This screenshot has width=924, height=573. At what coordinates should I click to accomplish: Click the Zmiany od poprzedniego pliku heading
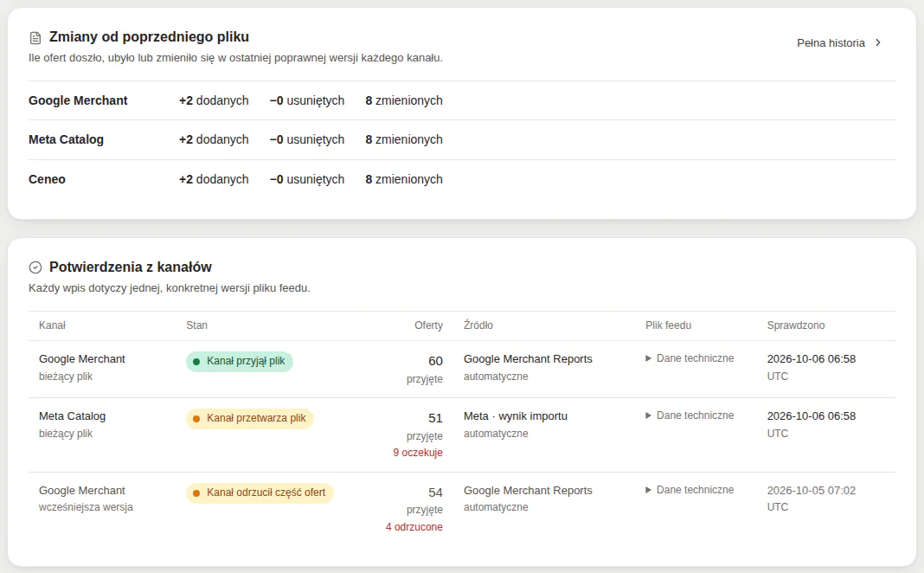coord(149,36)
